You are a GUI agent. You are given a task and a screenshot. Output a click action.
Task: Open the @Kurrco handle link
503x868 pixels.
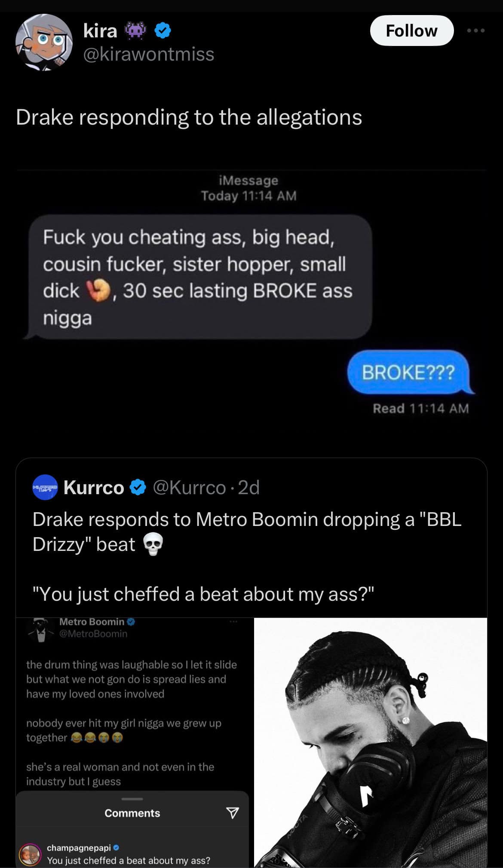[x=189, y=487]
